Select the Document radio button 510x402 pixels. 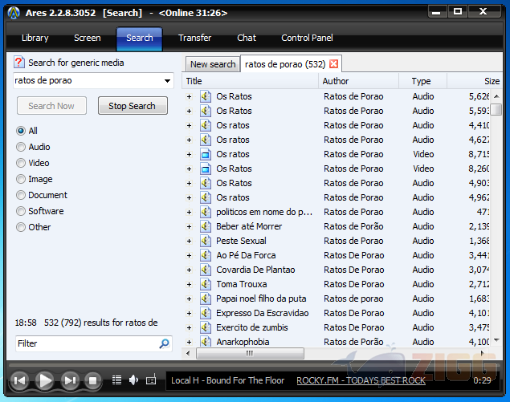[21, 195]
